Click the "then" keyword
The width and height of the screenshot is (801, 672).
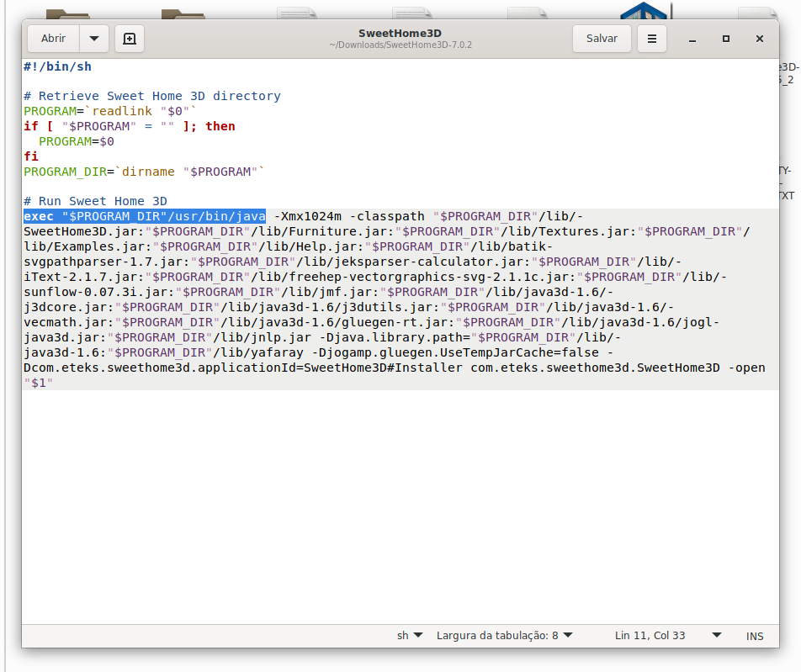(x=220, y=126)
